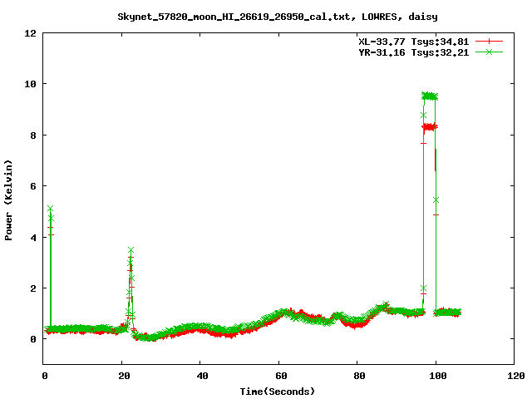Click the x-axis tick label 20
This screenshot has height=399, width=532.
(124, 376)
